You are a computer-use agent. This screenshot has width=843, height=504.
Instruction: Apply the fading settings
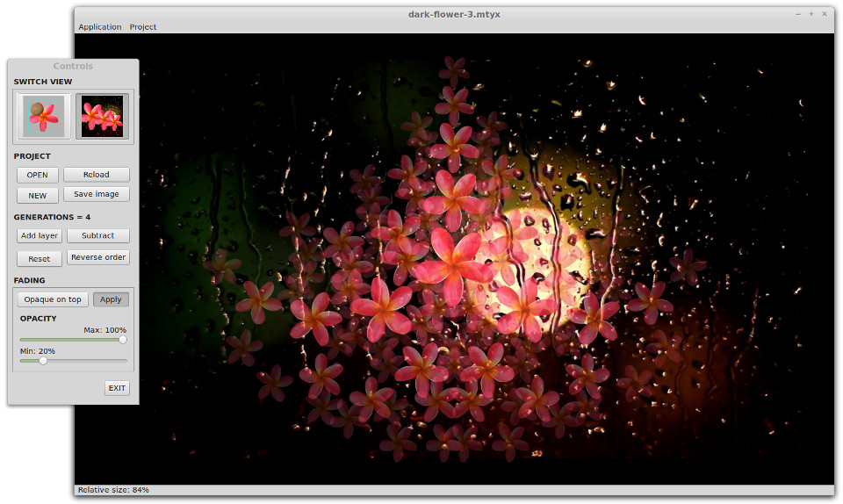point(111,299)
